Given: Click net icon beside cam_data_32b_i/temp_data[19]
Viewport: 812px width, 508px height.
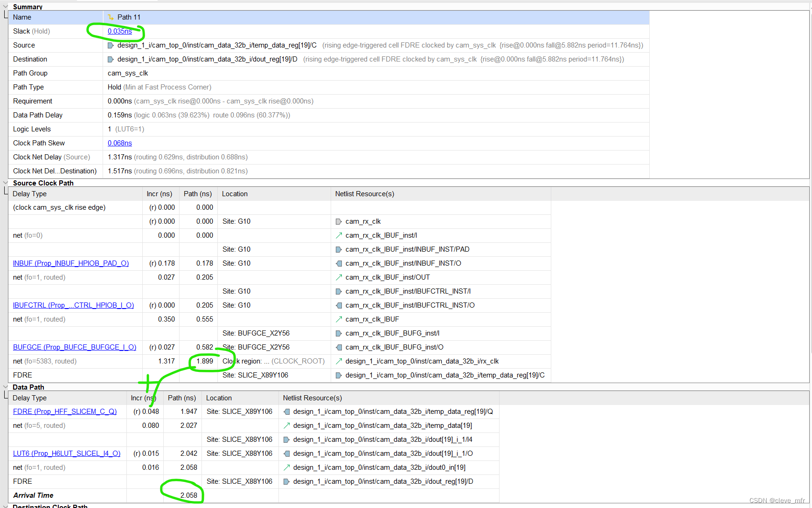Looking at the screenshot, I should pos(287,426).
